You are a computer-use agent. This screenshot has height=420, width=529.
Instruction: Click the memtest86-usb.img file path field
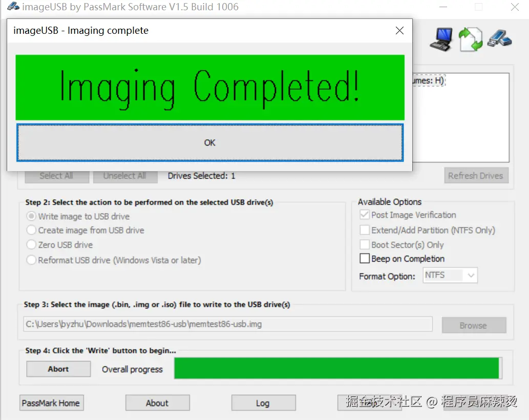coord(228,324)
